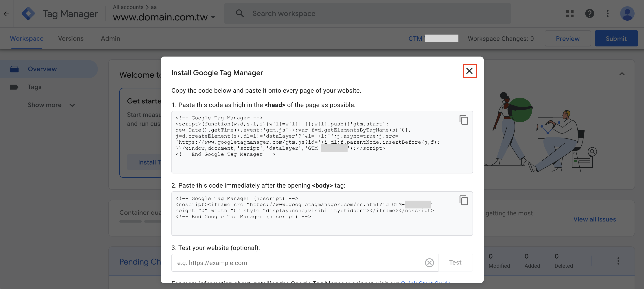Click the Overview sidebar icon
The height and width of the screenshot is (289, 644).
tap(14, 69)
